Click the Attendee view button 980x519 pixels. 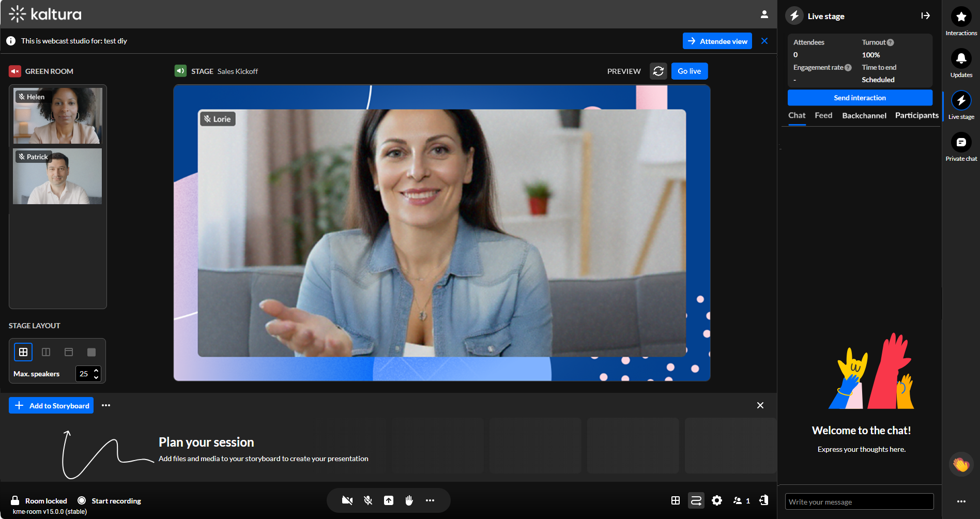(717, 41)
